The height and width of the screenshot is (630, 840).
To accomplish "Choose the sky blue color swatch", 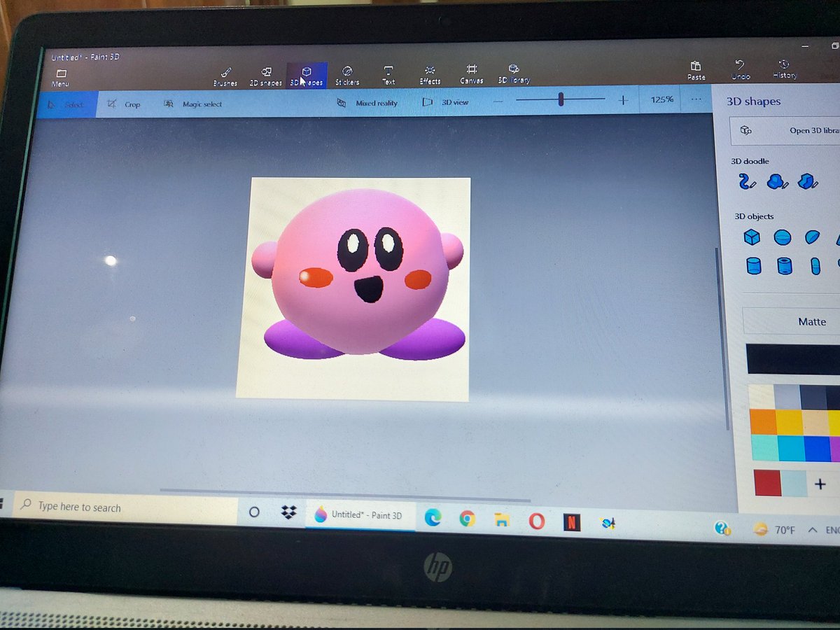I will click(x=791, y=448).
